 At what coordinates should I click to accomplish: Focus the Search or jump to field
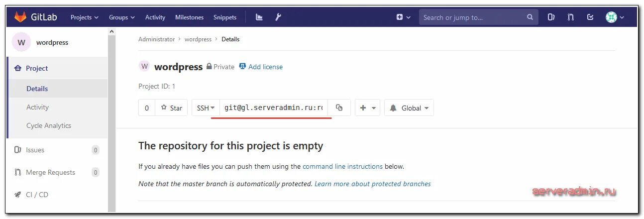click(x=478, y=17)
